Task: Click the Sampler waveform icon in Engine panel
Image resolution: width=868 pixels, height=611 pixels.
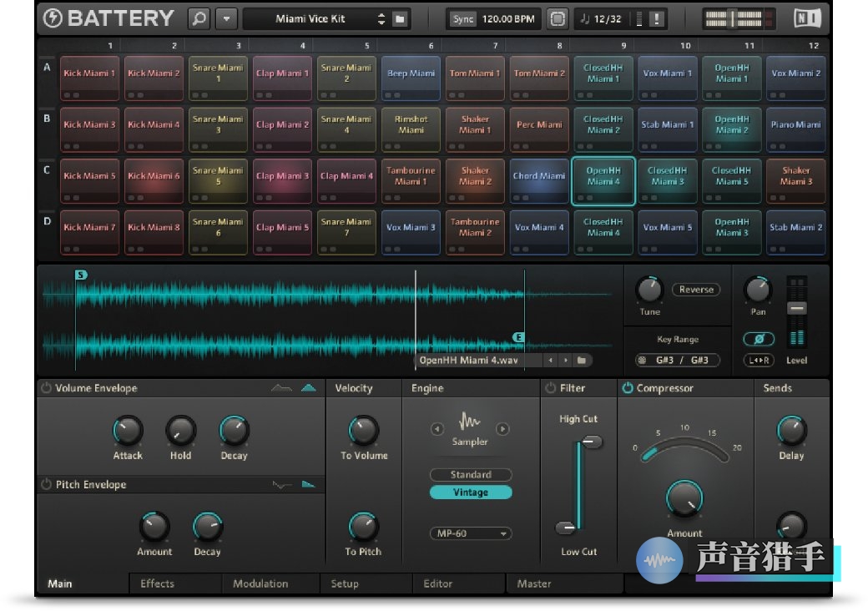Action: [x=467, y=422]
